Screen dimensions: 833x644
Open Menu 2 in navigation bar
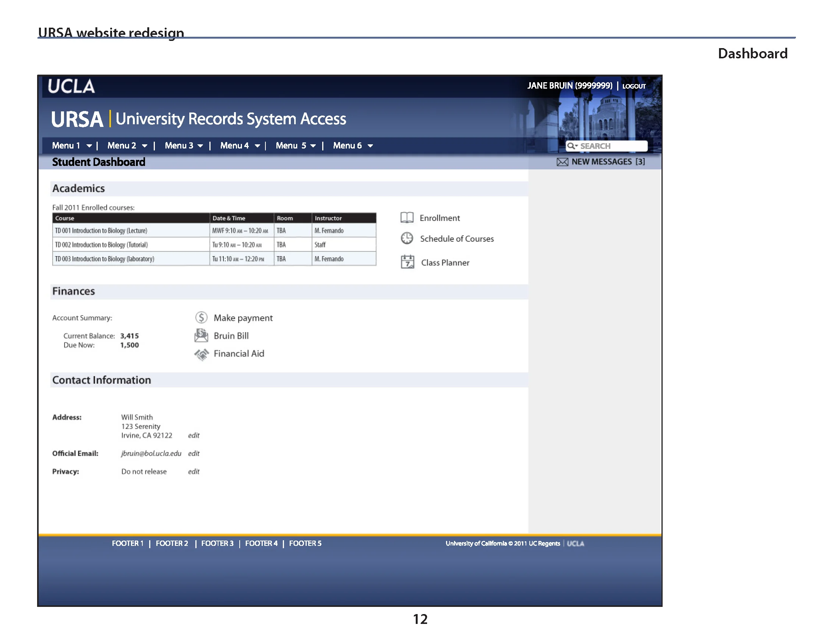pos(122,145)
